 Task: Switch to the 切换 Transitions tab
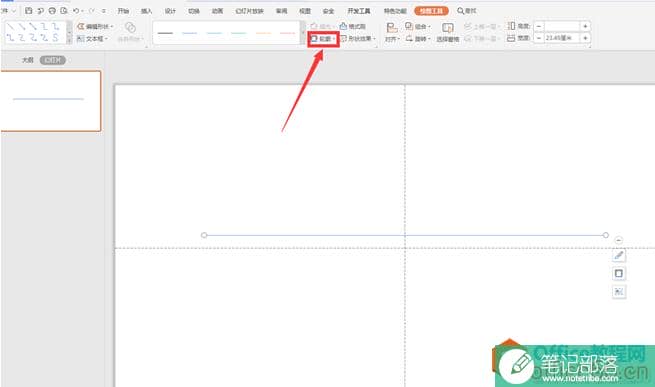point(194,11)
